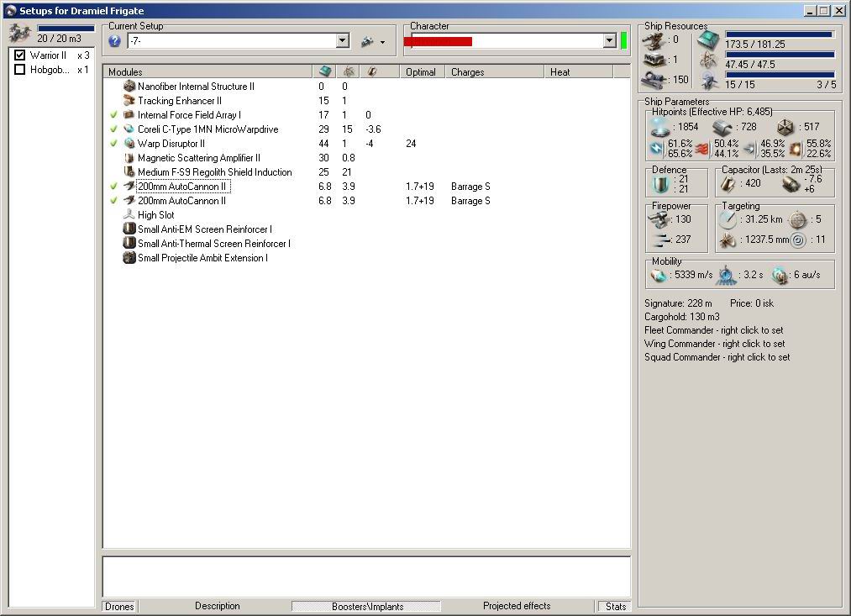Click Small Anti-EM Screen Reinforcer I icon
The image size is (851, 616).
click(x=129, y=229)
